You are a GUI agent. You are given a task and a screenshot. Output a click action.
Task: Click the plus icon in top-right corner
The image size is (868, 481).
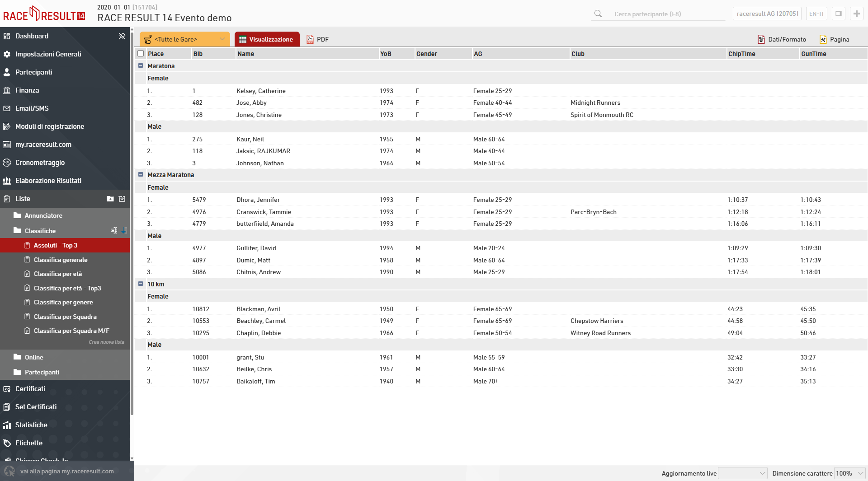pos(856,14)
